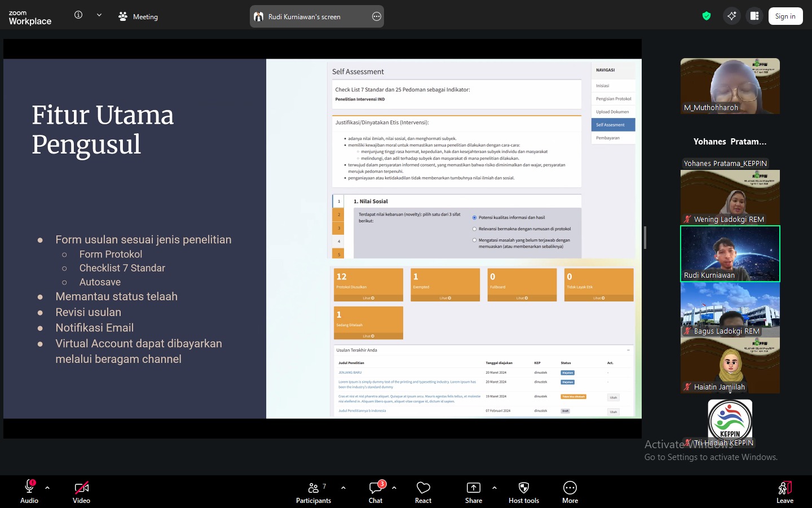812x508 pixels.
Task: Start camera with the Video icon
Action: coord(81,488)
